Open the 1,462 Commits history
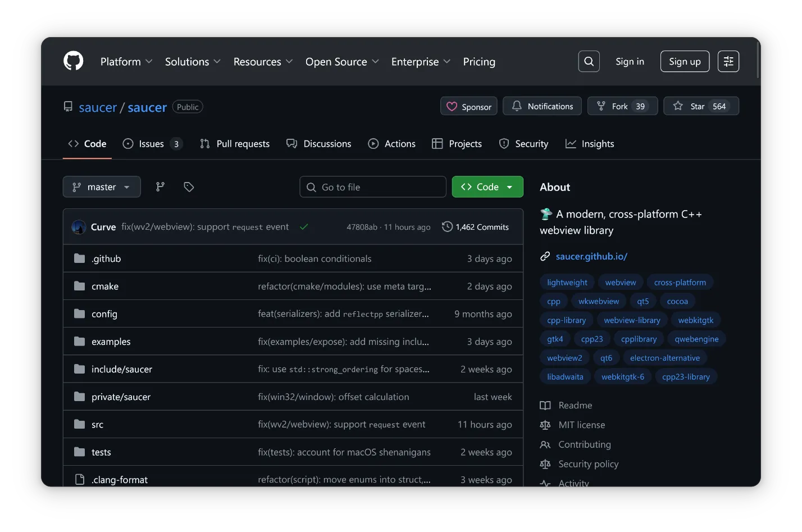This screenshot has height=532, width=802. click(475, 227)
